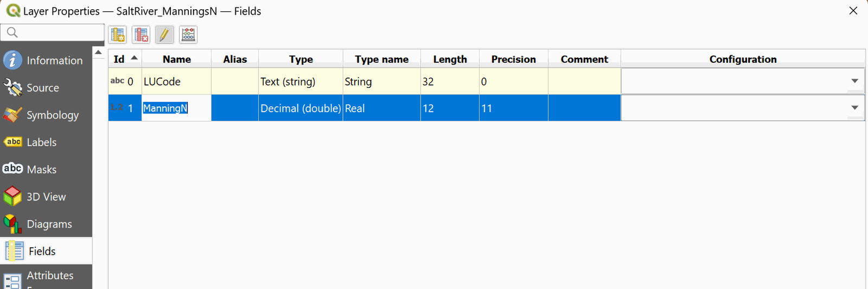This screenshot has height=289, width=868.
Task: Expand configuration dropdown for LUCode field
Action: point(854,81)
